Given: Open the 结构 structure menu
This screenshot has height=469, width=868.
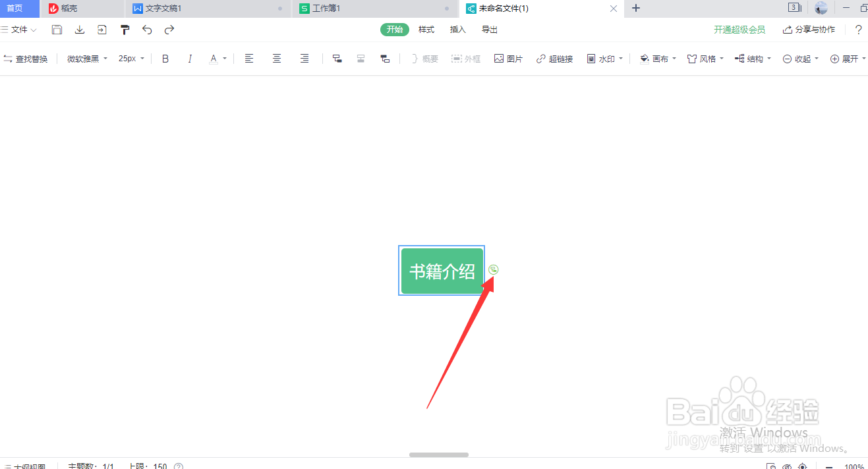Looking at the screenshot, I should 751,58.
